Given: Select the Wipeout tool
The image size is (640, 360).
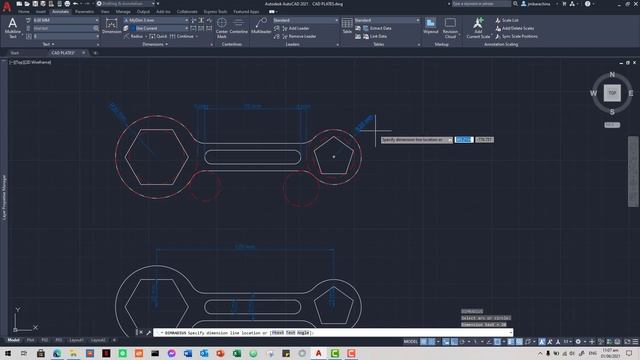Looking at the screenshot, I should 431,26.
